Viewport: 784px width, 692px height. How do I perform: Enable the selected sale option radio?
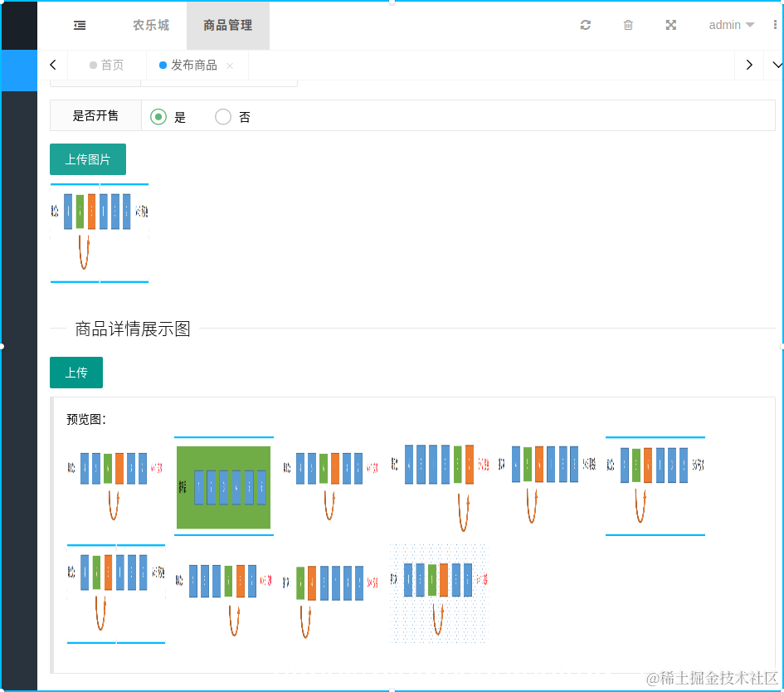point(158,117)
